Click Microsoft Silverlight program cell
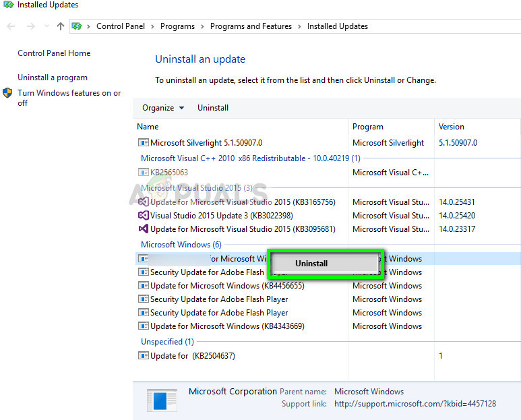The width and height of the screenshot is (521, 420). pos(388,142)
